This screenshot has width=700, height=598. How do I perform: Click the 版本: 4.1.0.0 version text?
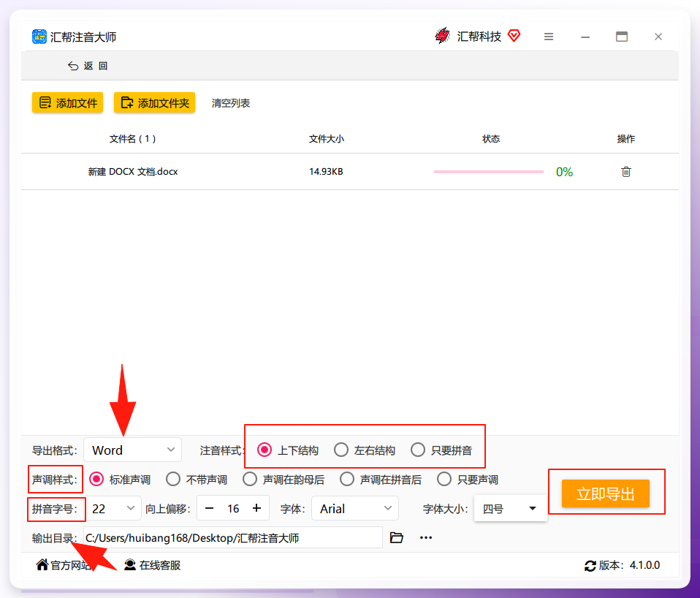tap(629, 565)
